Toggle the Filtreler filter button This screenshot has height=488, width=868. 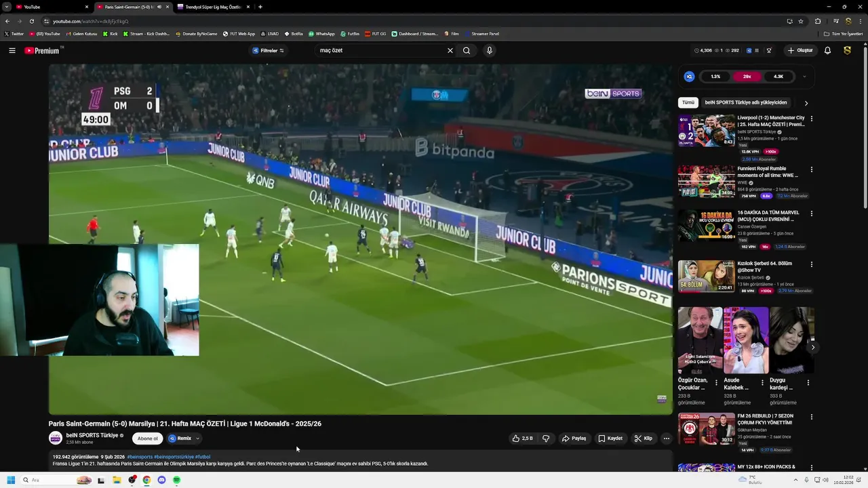269,50
